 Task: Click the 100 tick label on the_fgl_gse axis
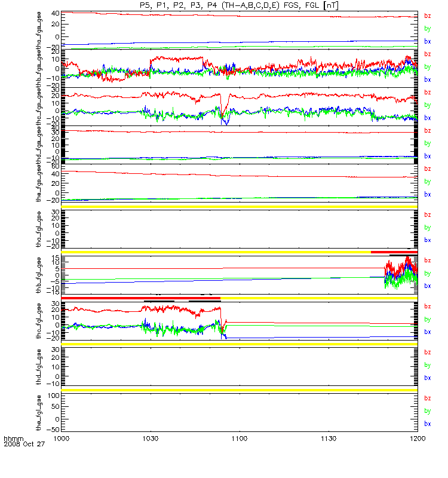[x=54, y=396]
